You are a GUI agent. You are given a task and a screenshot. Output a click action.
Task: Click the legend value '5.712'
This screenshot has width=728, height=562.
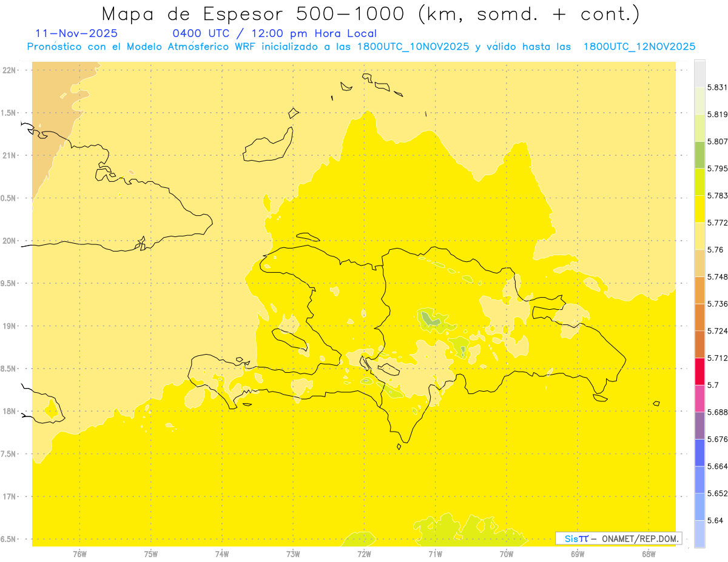point(718,358)
